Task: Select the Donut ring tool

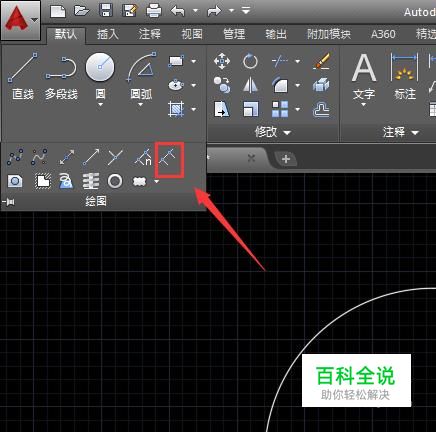Action: pos(115,182)
